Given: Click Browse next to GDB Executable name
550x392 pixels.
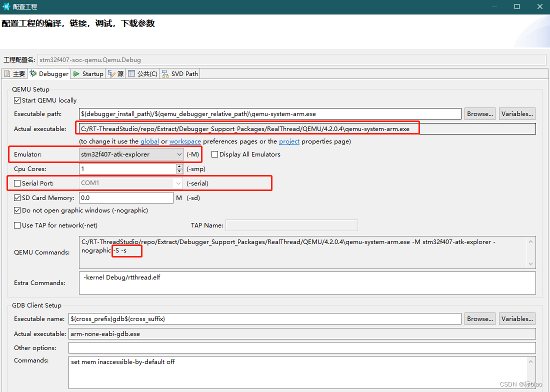Looking at the screenshot, I should click(479, 318).
